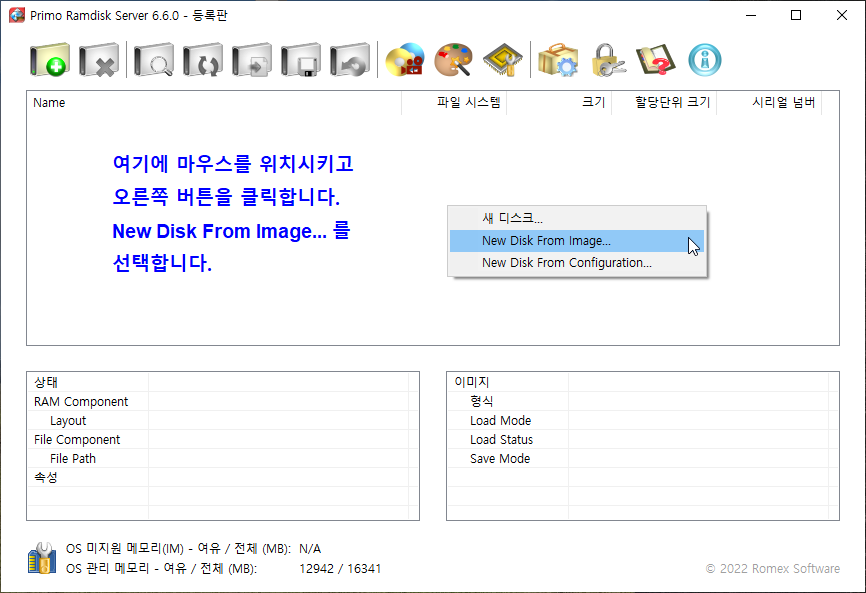This screenshot has height=593, width=866.
Task: Click the disk refresh arrows icon
Action: click(203, 60)
